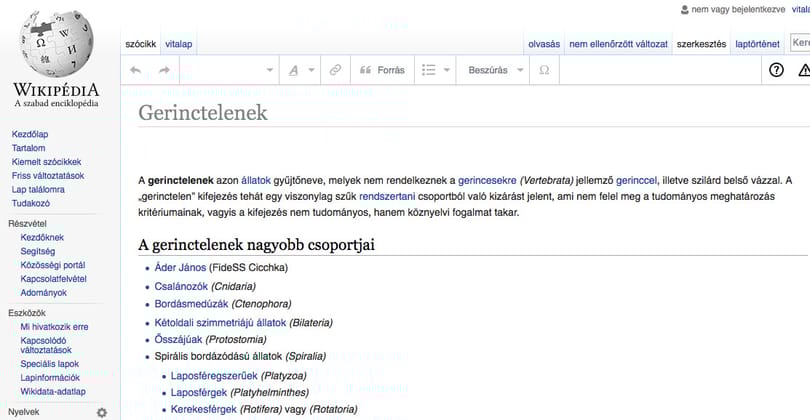Switch to the szócikk tab
Screen dimensions: 810x420
click(141, 44)
